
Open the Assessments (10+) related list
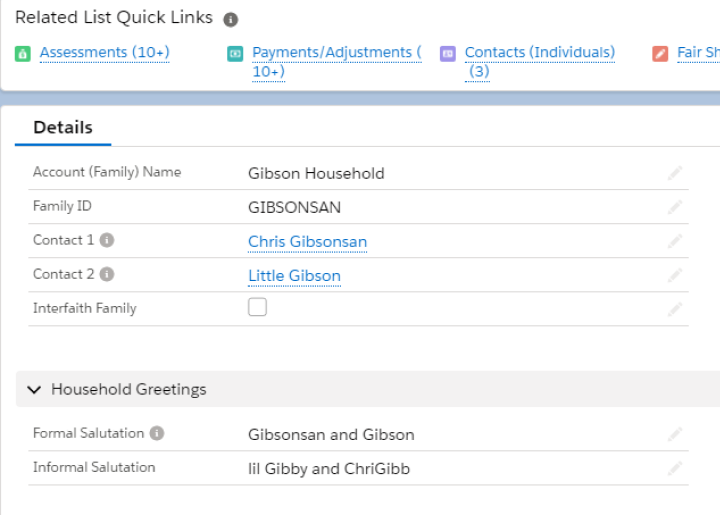tap(105, 53)
